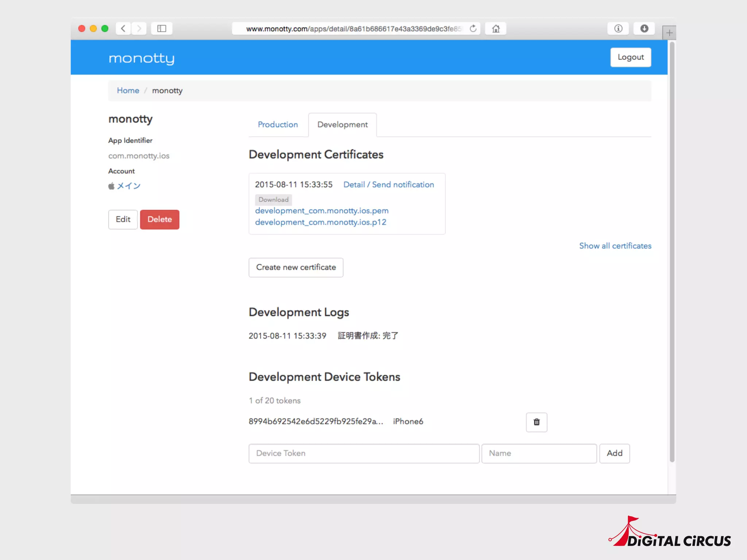The height and width of the screenshot is (560, 747).
Task: Download development_com.monotty.ios.pem file
Action: [321, 211]
